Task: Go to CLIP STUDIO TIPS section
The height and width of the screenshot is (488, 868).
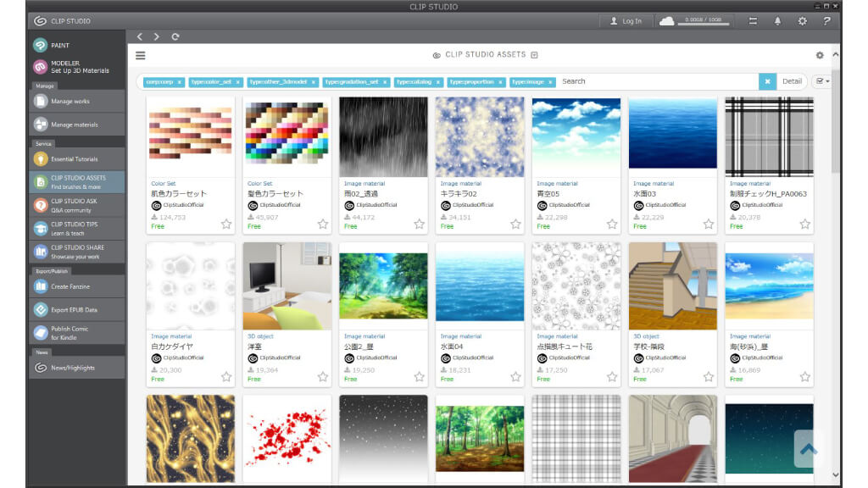Action: pos(75,228)
